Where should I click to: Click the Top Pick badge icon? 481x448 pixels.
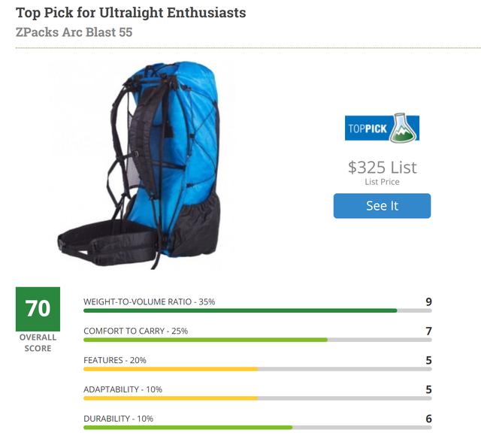coord(382,128)
